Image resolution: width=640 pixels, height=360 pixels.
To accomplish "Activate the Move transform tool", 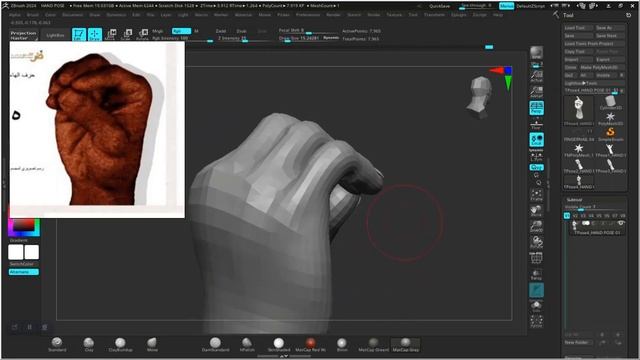I will point(110,34).
